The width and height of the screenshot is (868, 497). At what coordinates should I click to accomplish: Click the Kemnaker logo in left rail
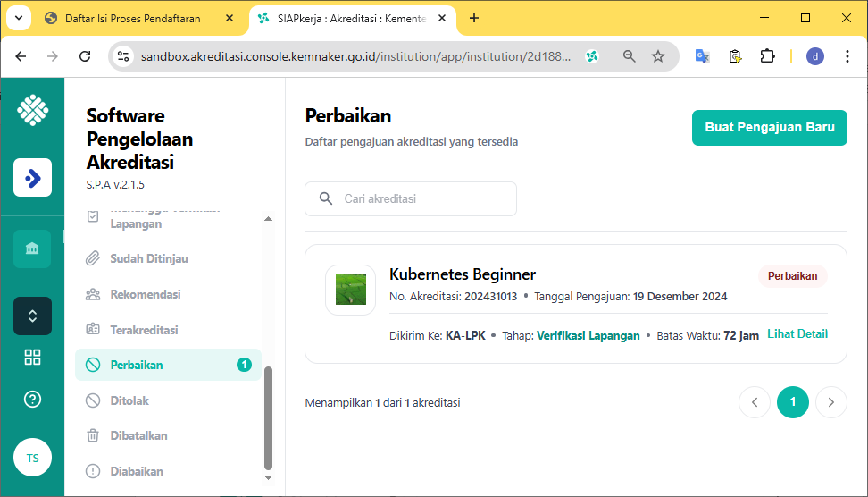[x=32, y=111]
